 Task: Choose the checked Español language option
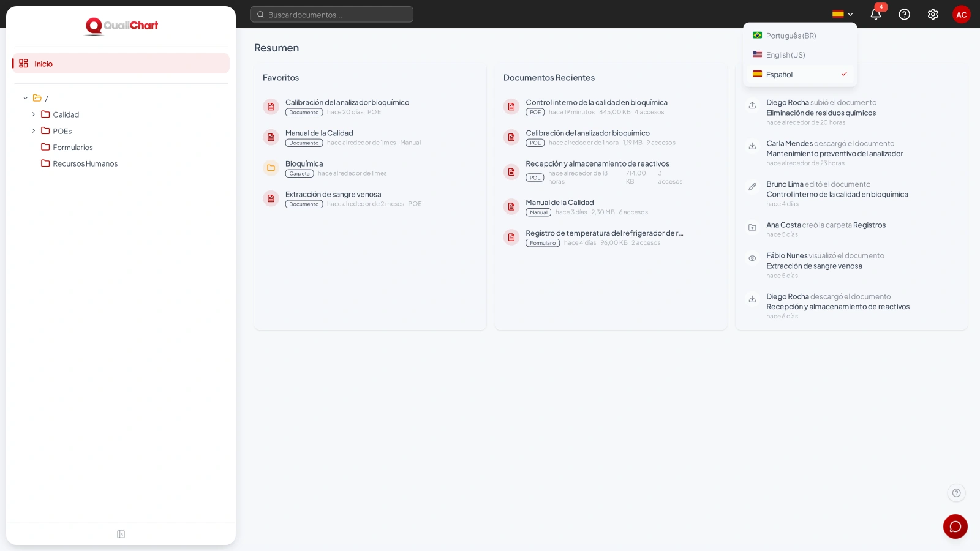[x=800, y=74]
